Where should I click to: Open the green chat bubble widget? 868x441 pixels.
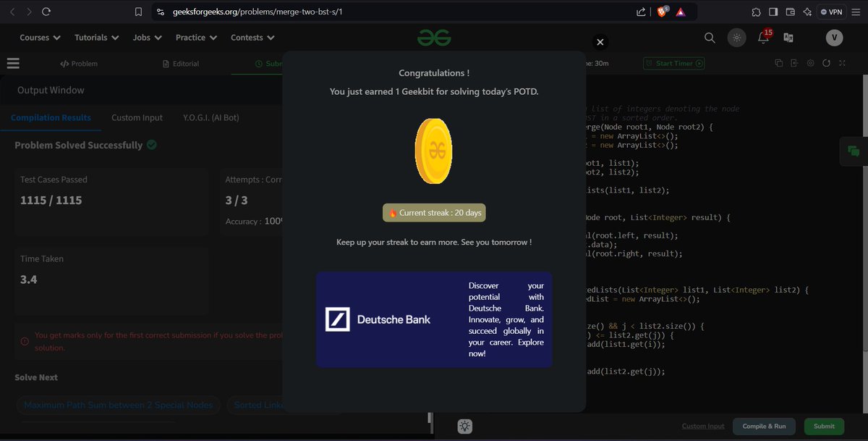pyautogui.click(x=854, y=151)
